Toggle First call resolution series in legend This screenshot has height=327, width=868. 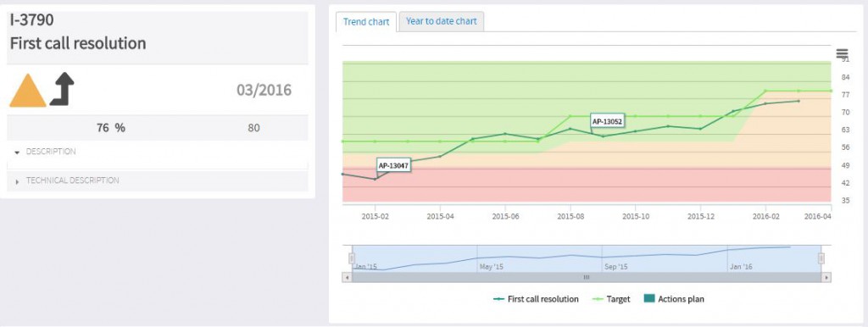536,299
